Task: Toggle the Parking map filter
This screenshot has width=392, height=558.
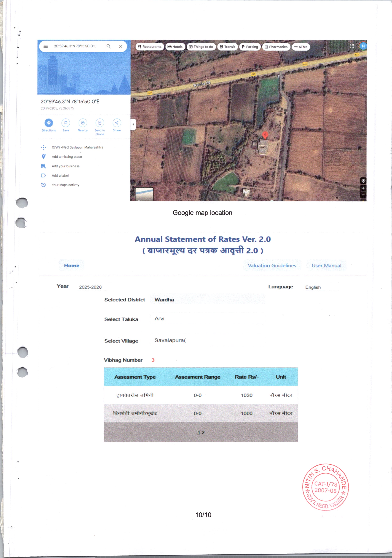Action: tap(250, 46)
